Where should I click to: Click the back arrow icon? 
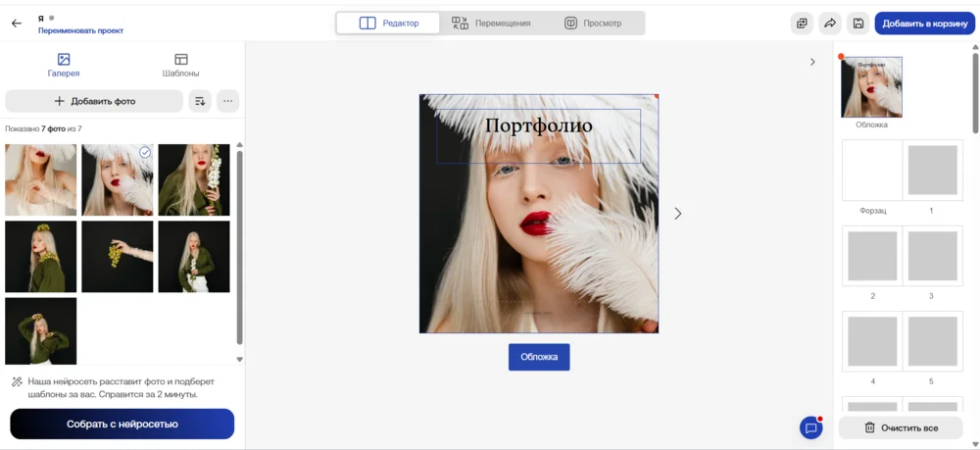pyautogui.click(x=17, y=24)
